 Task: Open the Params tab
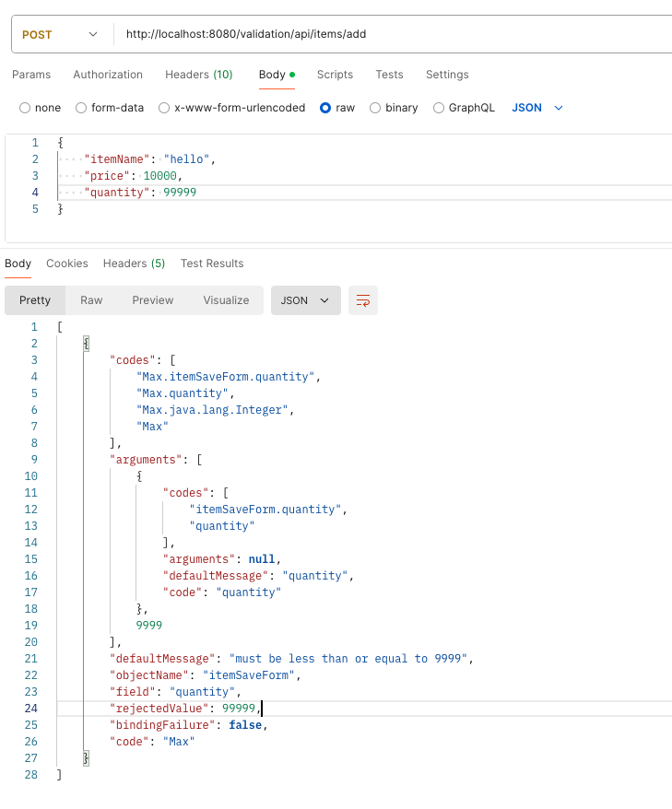click(31, 75)
